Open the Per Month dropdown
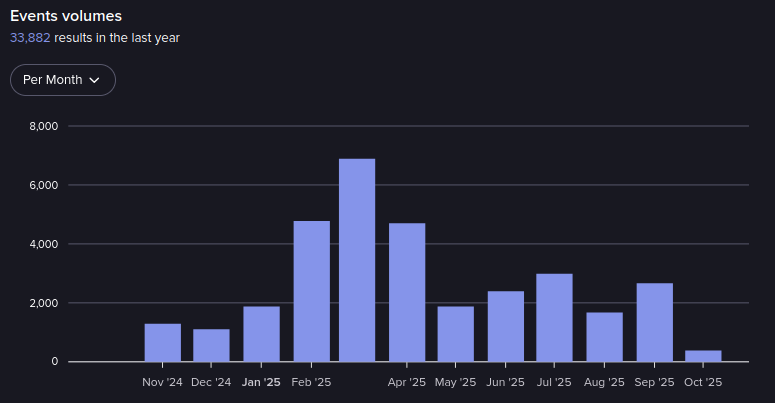The width and height of the screenshot is (775, 403). pos(62,80)
